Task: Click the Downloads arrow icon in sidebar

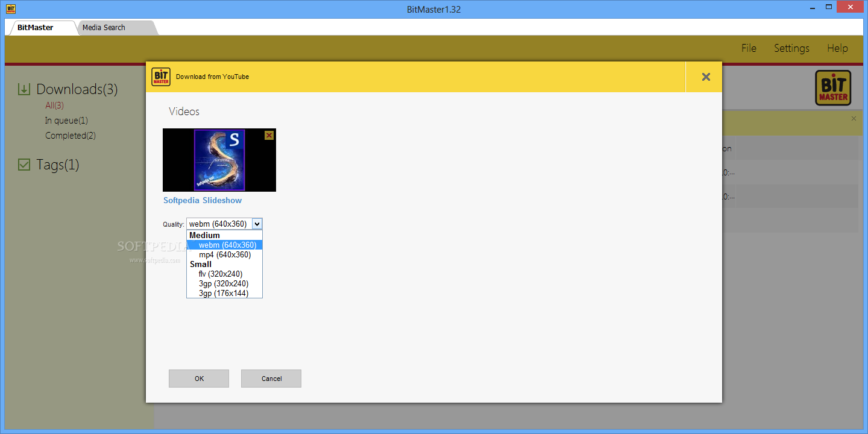Action: pyautogui.click(x=24, y=89)
